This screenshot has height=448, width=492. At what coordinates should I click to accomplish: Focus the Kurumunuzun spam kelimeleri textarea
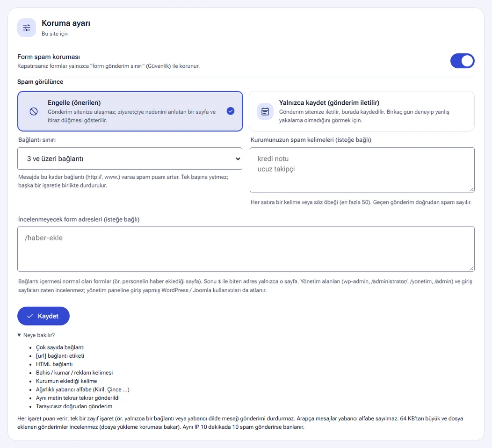(x=362, y=170)
